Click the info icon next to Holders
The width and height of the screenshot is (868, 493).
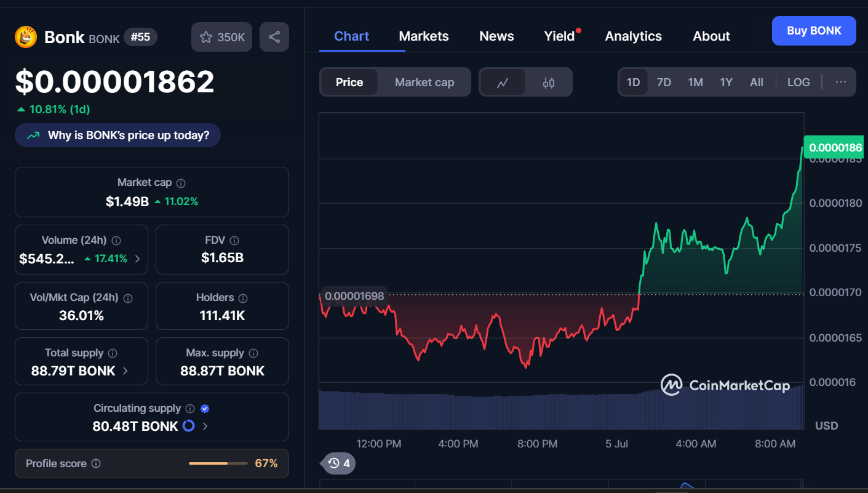point(243,298)
